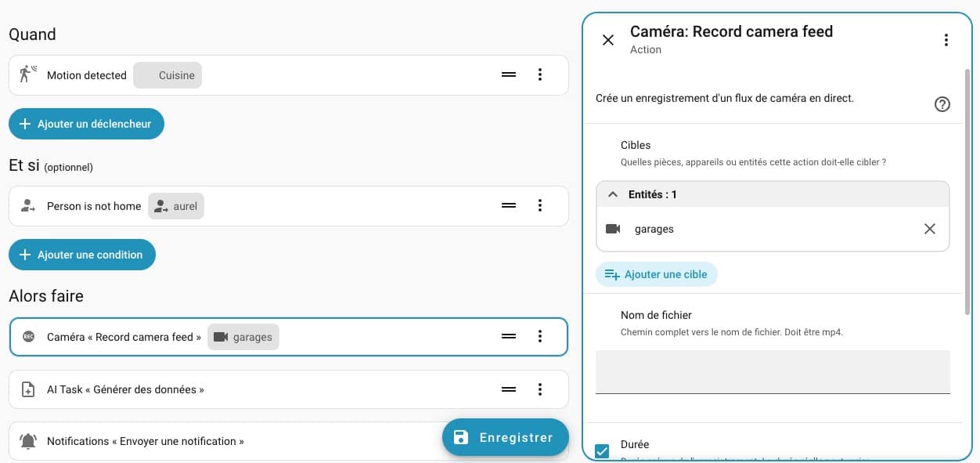
Task: Click the Notifications bell icon
Action: 28,441
